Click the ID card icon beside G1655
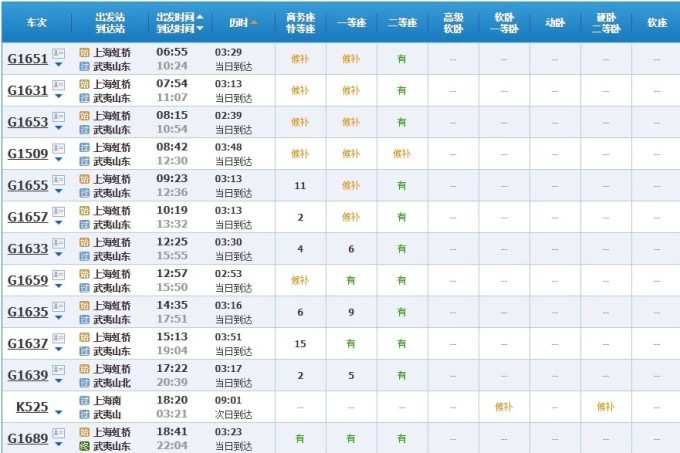The image size is (680, 453). 59,180
